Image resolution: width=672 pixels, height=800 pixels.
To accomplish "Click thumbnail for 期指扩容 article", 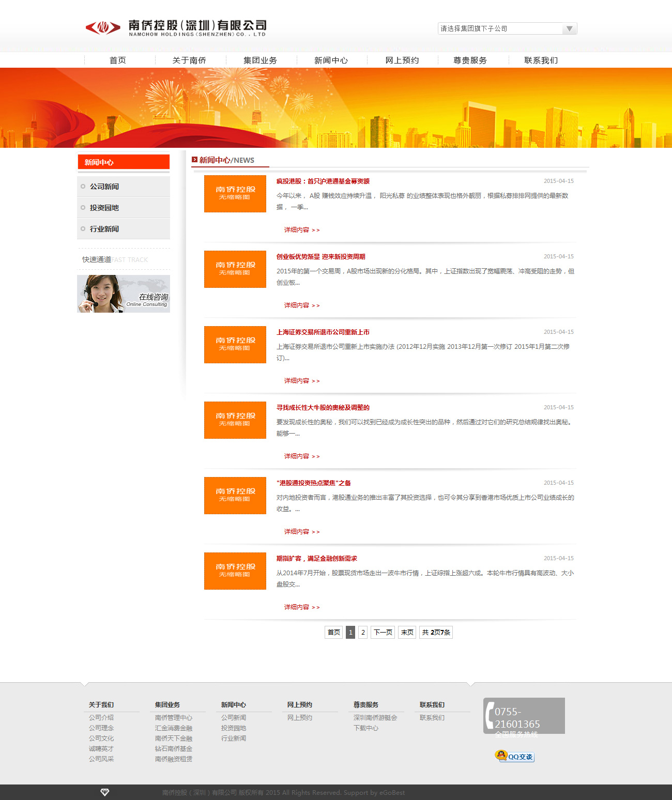I will (x=235, y=571).
